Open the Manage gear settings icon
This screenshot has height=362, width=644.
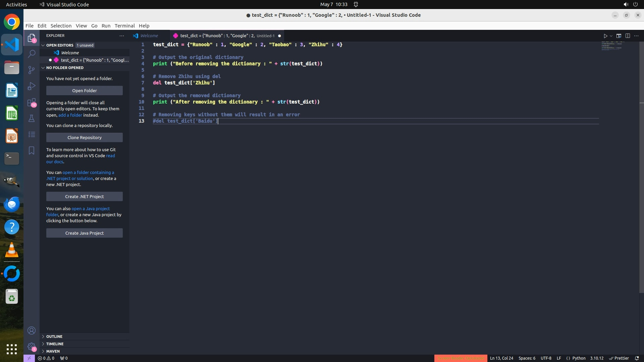[32, 346]
